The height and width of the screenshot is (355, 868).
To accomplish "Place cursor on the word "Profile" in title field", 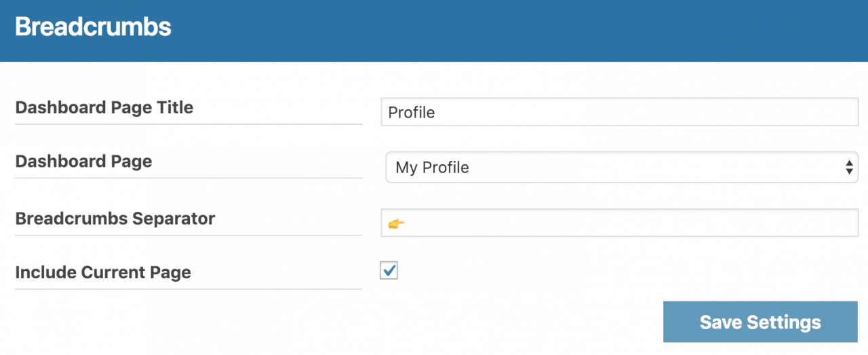I will coord(411,112).
